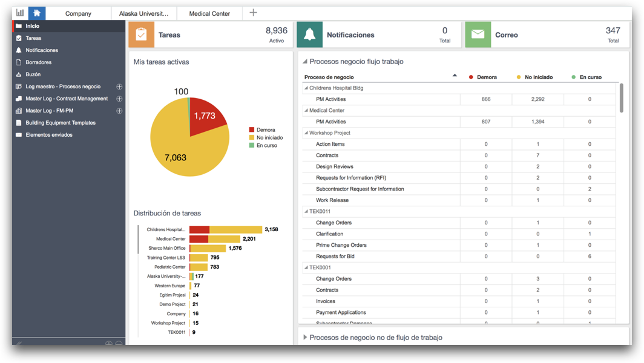Viewport: 644px width, 363px height.
Task: Open Borradores in the sidebar
Action: click(38, 62)
